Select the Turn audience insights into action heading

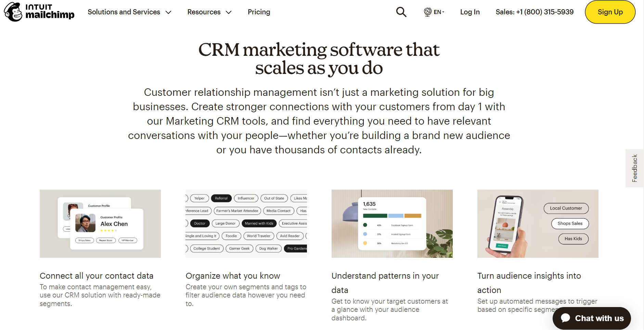tap(529, 283)
